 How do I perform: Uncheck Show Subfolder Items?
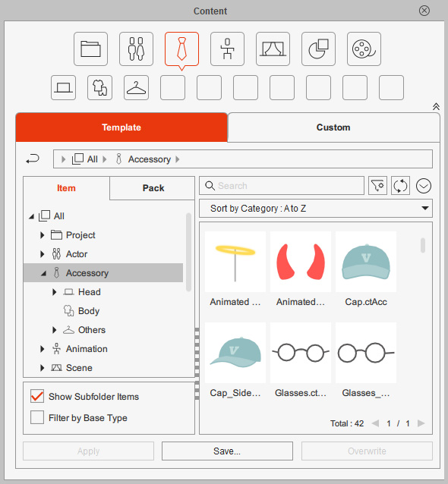[37, 396]
